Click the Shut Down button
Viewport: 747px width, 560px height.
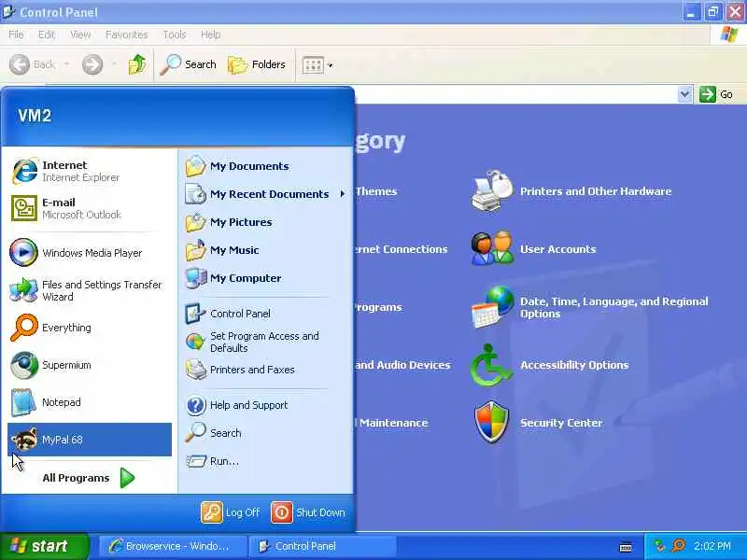point(308,512)
